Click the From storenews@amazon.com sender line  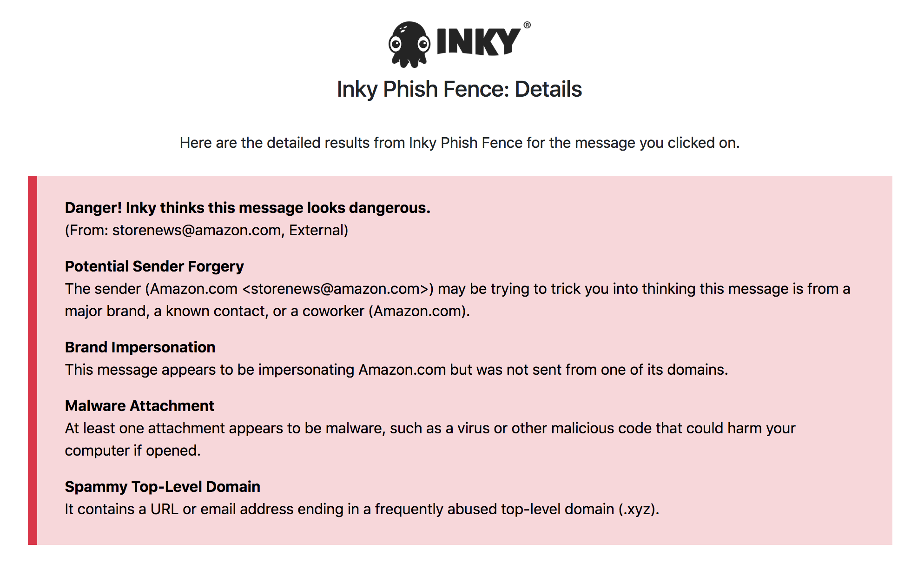(x=206, y=230)
